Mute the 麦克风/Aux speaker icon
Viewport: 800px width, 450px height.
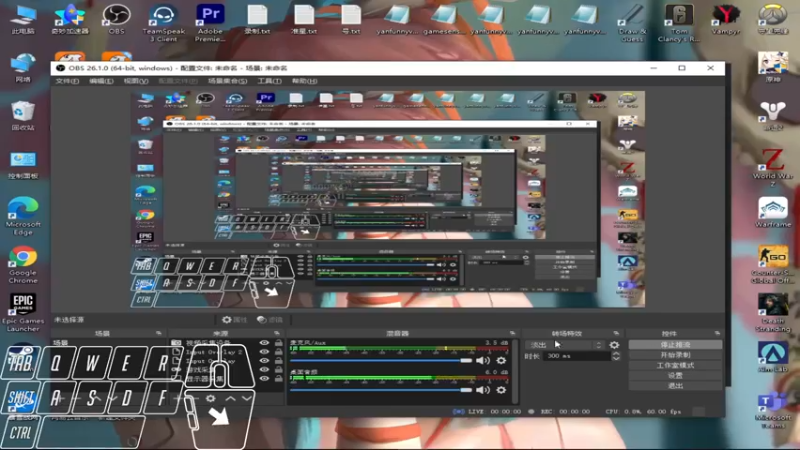(483, 360)
